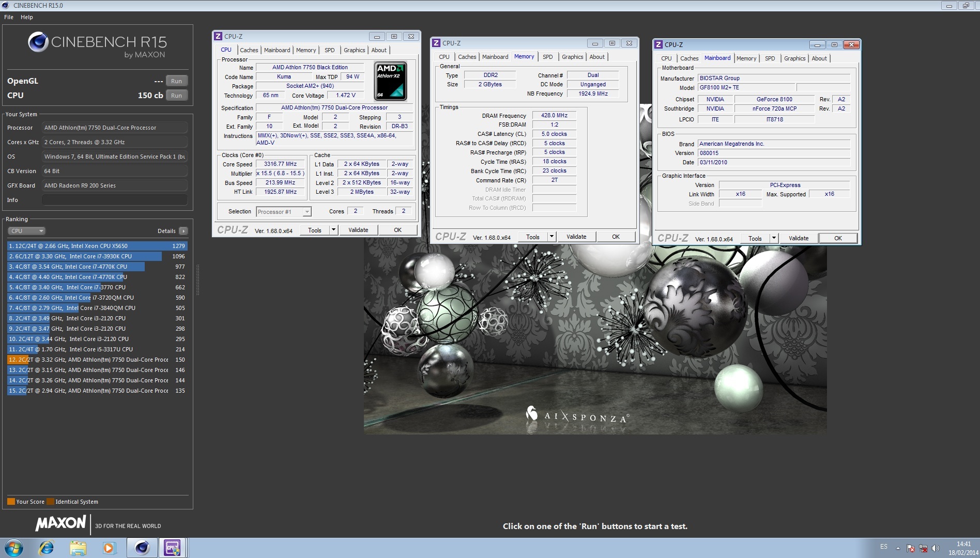
Task: Switch to SPD tab in CPU window
Action: coord(330,50)
